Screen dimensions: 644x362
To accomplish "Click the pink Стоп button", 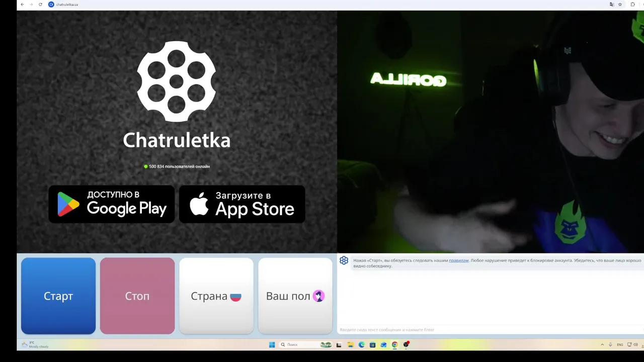I will [x=137, y=296].
